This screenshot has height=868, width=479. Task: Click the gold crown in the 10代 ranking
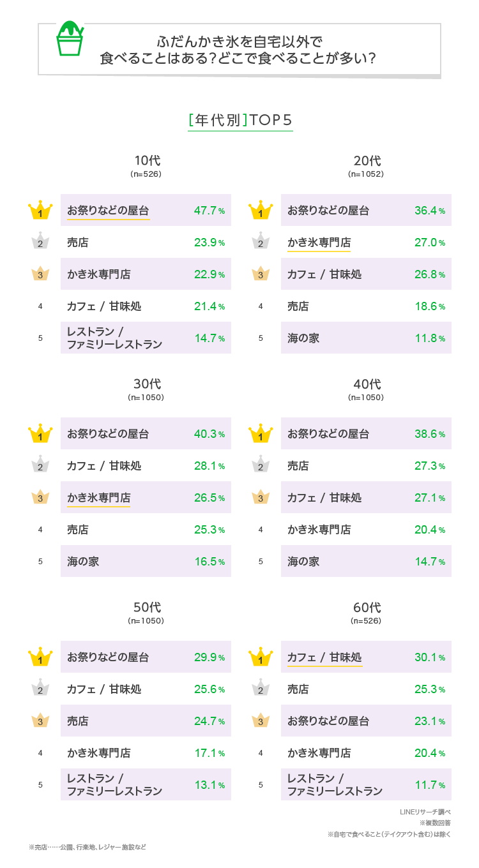[x=40, y=211]
